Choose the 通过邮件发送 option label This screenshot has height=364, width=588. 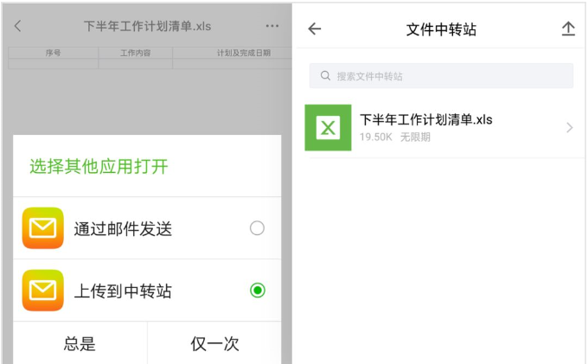123,229
